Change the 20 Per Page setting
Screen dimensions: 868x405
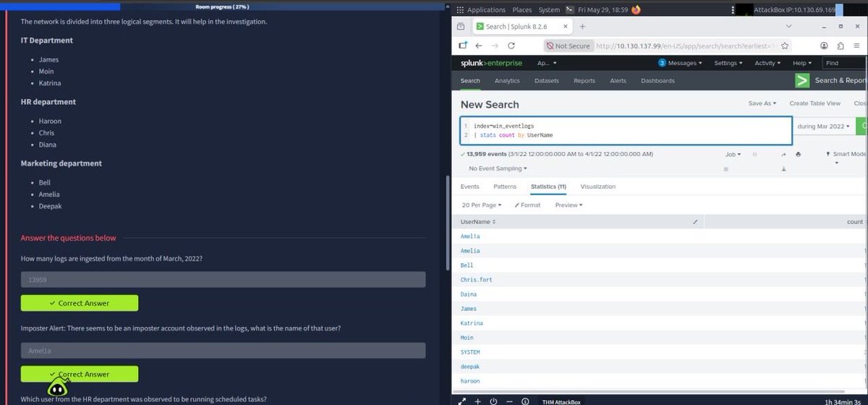point(482,205)
